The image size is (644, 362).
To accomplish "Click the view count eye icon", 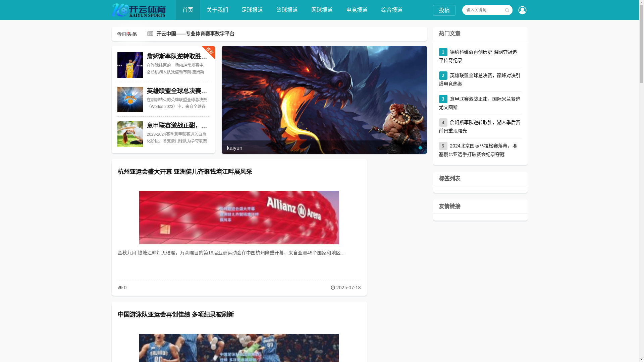I will [120, 288].
